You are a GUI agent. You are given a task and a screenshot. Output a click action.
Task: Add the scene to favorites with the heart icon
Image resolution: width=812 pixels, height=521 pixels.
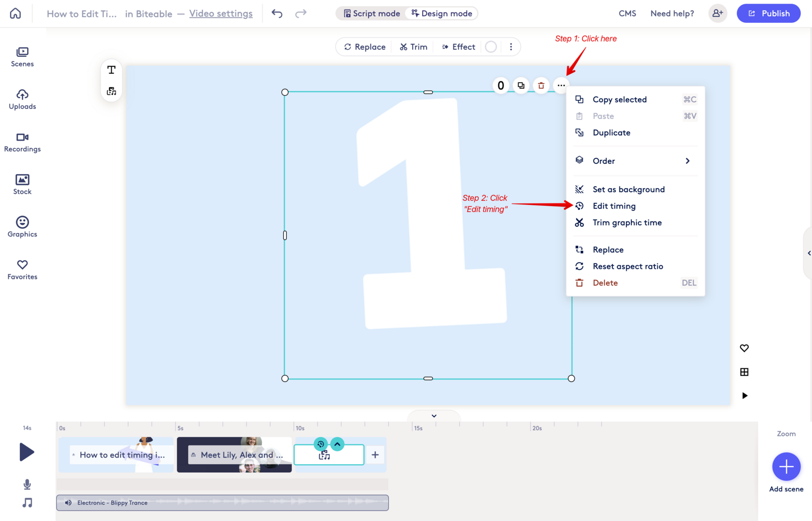click(745, 348)
